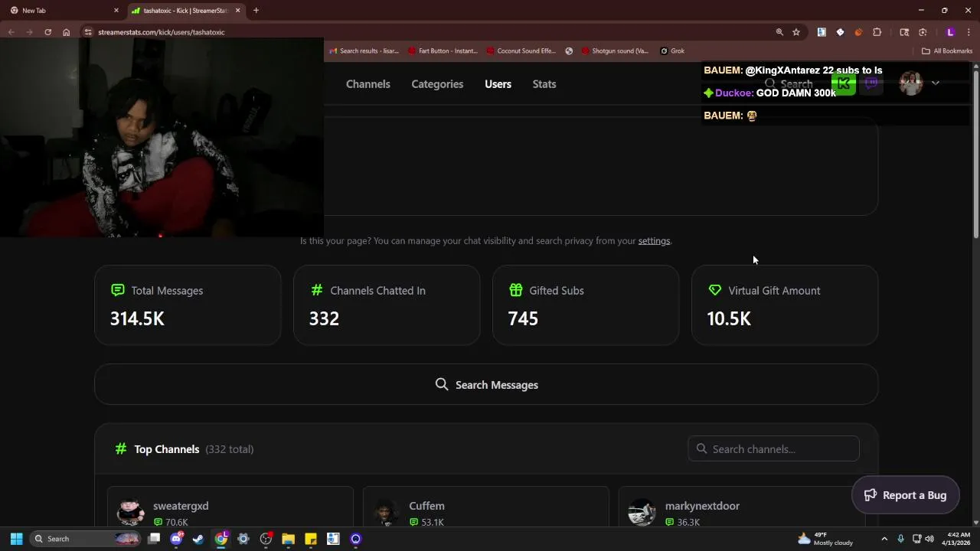Open the Channels nav item
This screenshot has width=980, height=551.
coord(368,84)
